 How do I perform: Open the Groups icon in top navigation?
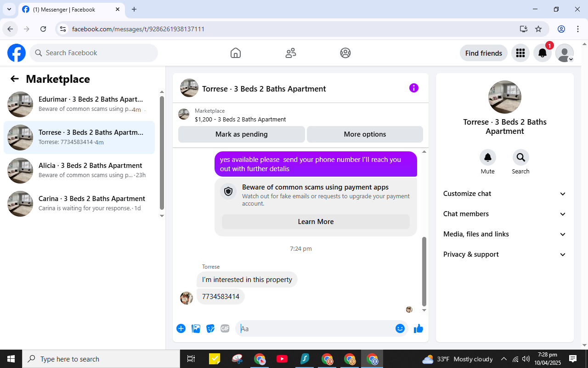click(345, 53)
